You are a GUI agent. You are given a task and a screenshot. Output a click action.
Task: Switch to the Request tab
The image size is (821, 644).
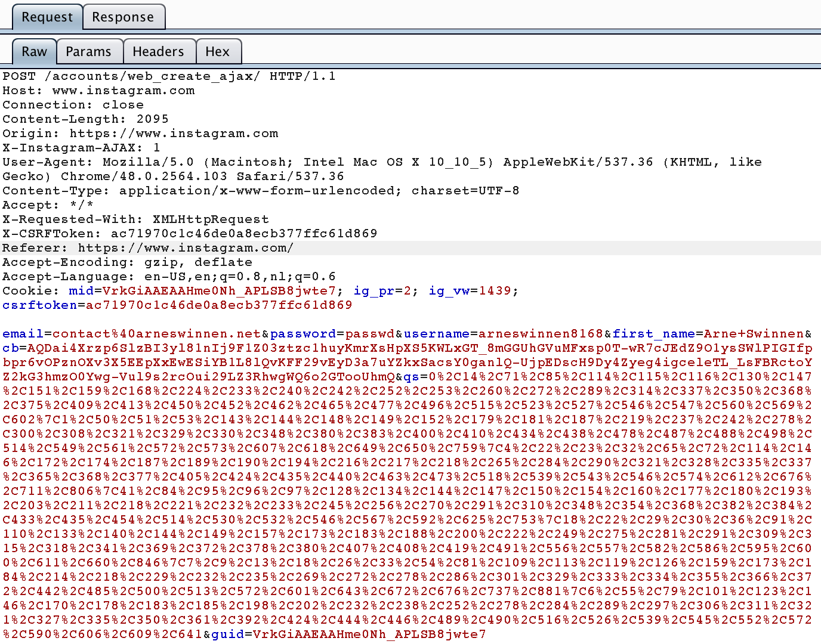click(x=47, y=17)
